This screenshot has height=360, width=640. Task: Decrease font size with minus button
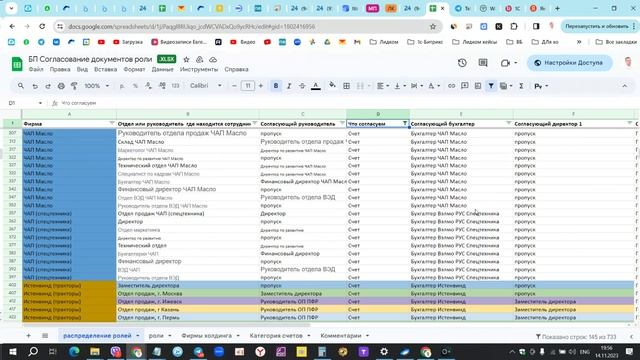(x=234, y=86)
